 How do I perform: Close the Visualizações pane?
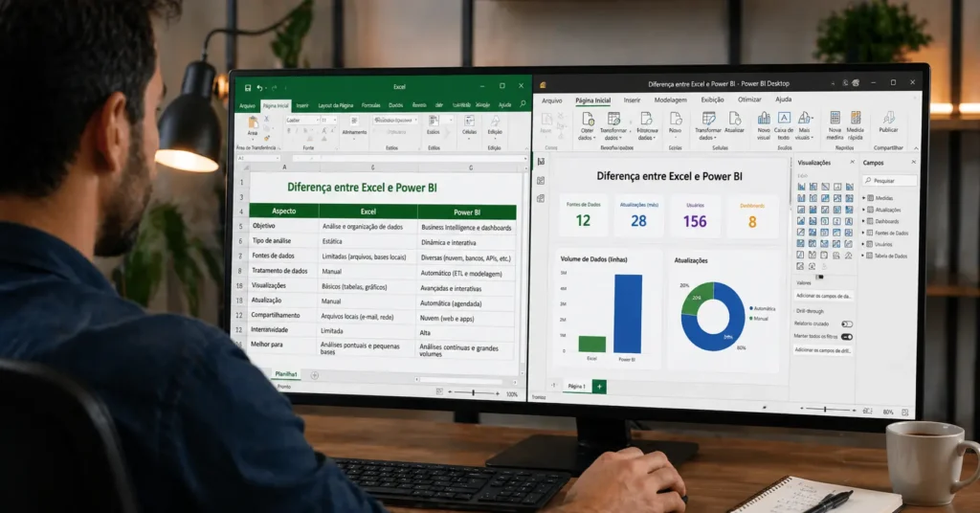[852, 163]
